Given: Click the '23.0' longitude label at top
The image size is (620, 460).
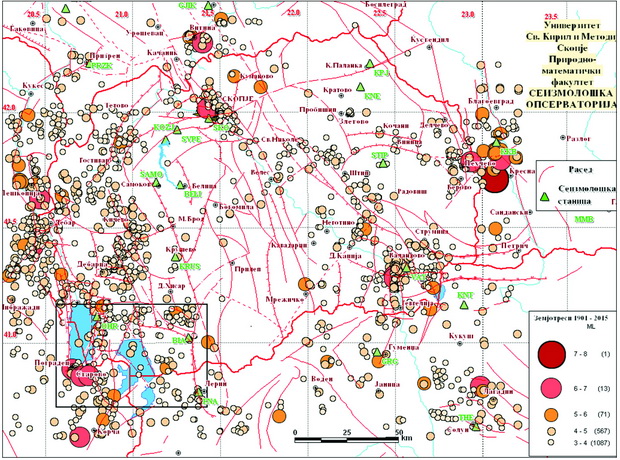Looking at the screenshot, I should pyautogui.click(x=467, y=14).
